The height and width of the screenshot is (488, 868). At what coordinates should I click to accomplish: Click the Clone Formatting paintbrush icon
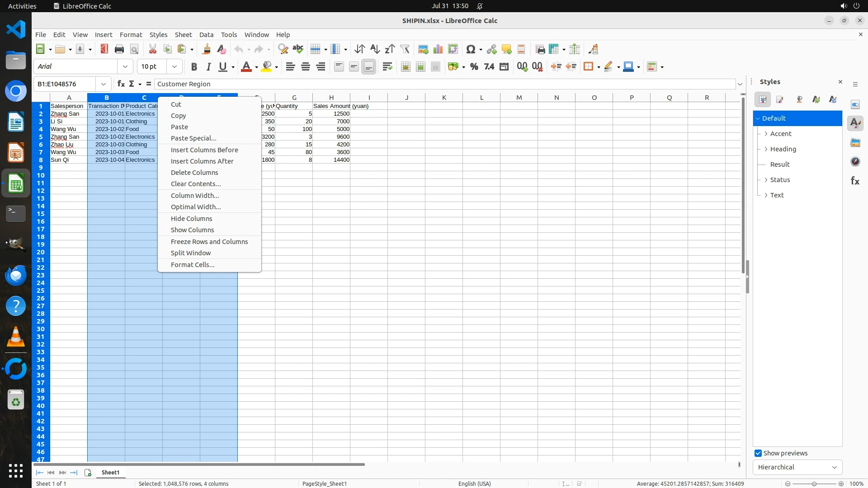(x=207, y=49)
